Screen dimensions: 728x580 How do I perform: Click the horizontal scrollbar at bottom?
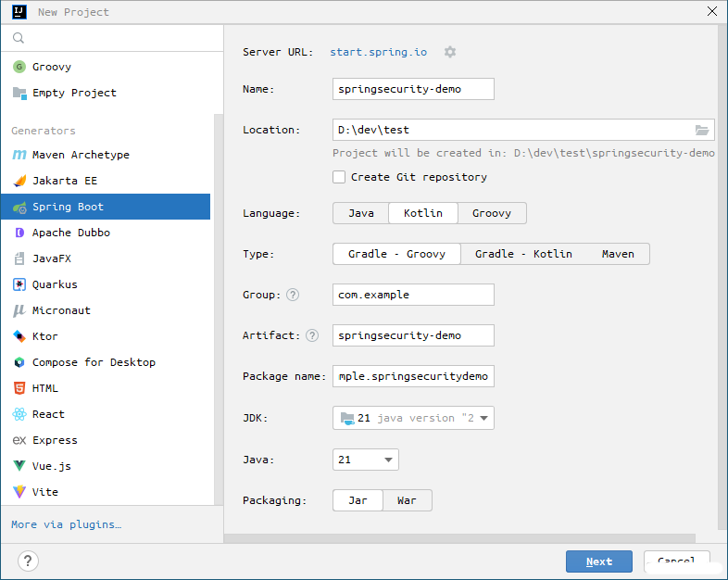(x=459, y=538)
